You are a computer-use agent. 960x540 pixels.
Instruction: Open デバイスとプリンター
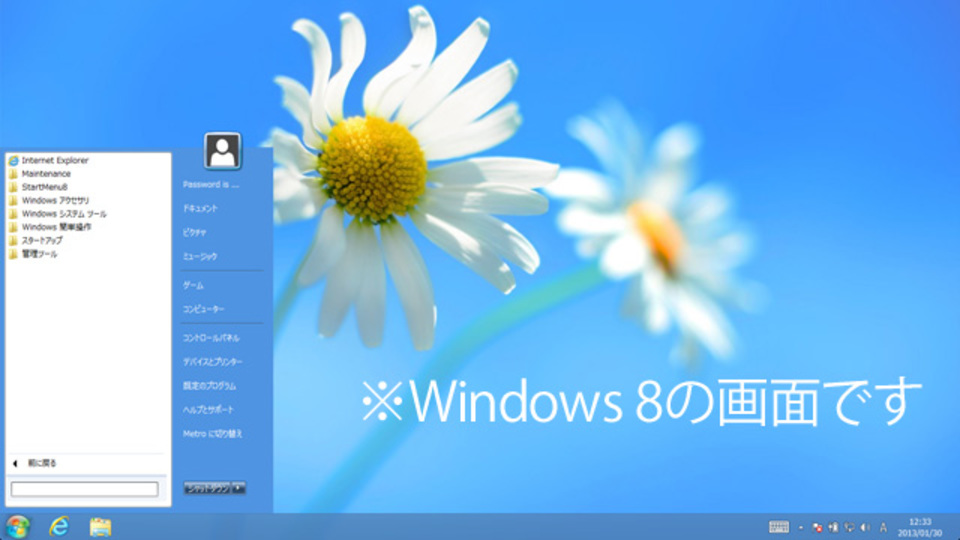(212, 362)
